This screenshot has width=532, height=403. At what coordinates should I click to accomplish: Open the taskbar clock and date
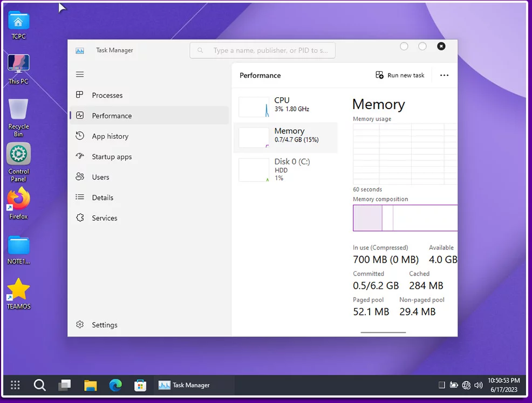point(504,385)
